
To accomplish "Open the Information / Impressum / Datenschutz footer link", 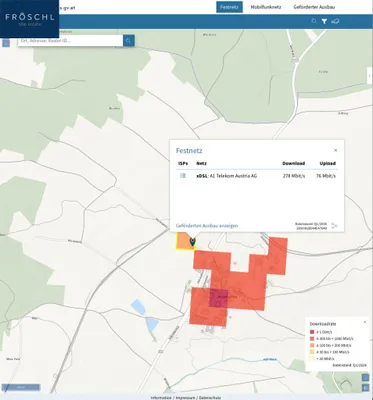I will tap(186, 398).
